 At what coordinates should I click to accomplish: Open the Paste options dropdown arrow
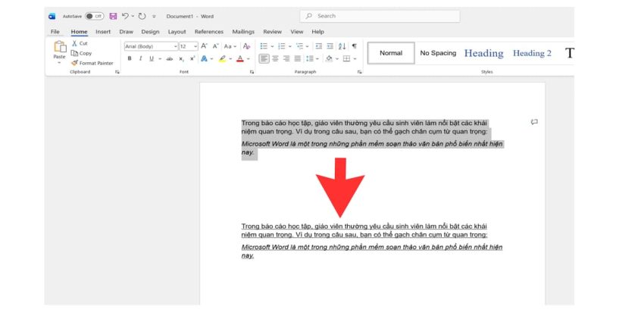[x=60, y=63]
